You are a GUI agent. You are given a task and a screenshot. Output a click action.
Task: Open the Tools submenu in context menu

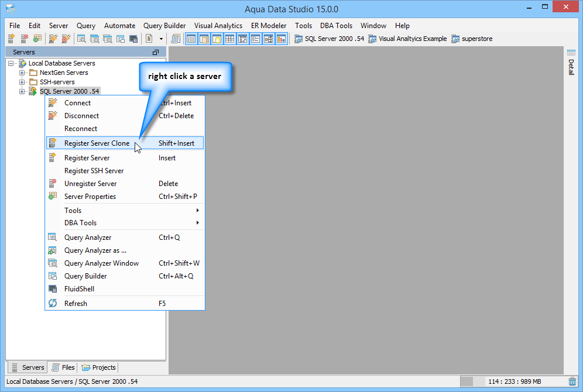(125, 211)
